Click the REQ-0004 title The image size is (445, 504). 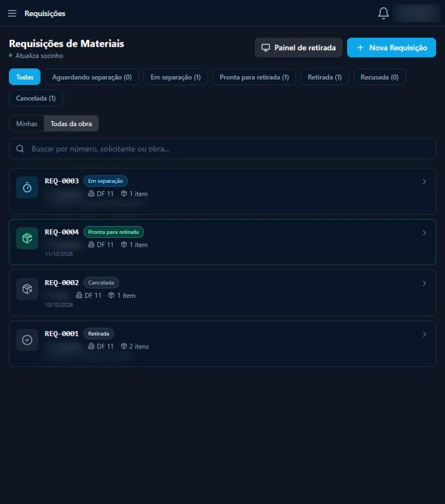point(62,232)
